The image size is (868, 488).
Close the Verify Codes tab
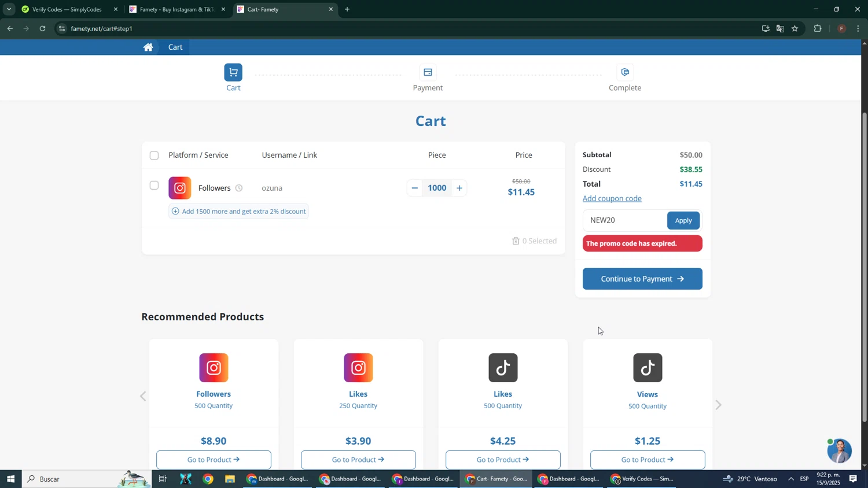[x=116, y=9]
